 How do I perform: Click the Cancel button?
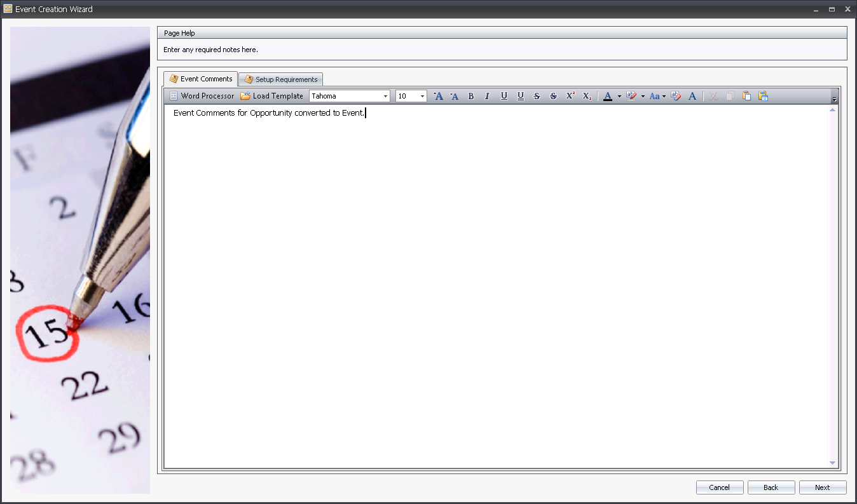point(720,487)
